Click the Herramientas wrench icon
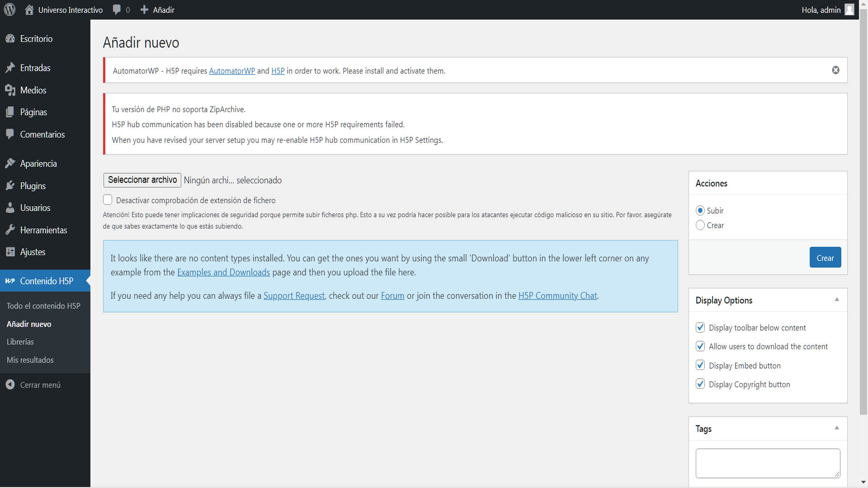Image resolution: width=868 pixels, height=488 pixels. coord(10,230)
